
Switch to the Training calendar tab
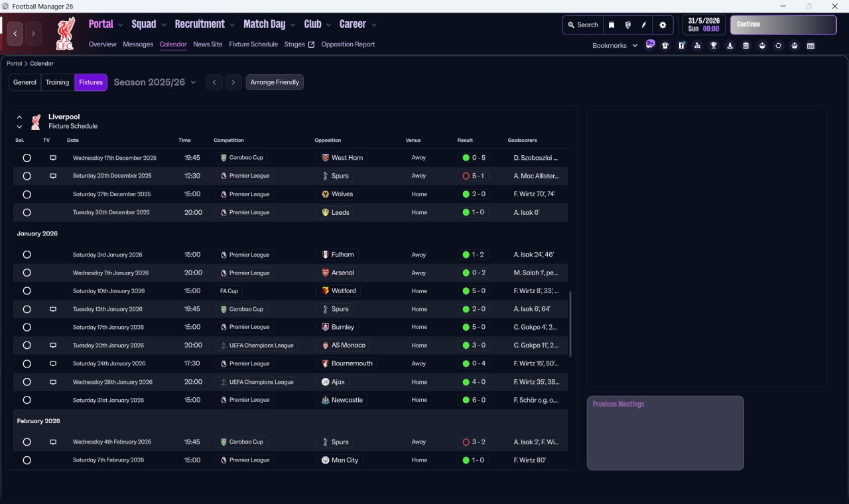coord(58,82)
